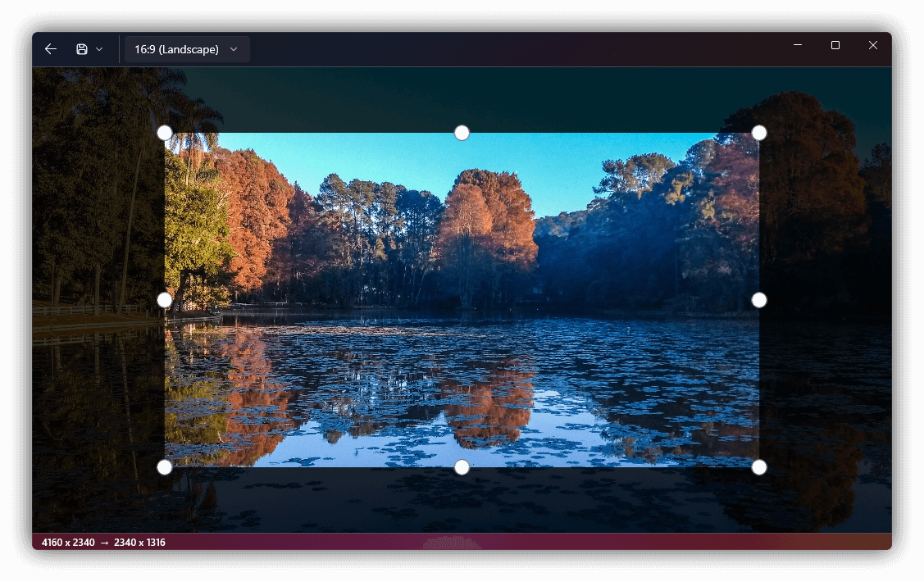
Task: Expand the aspect ratio selector's chevron arrow
Action: tap(234, 48)
